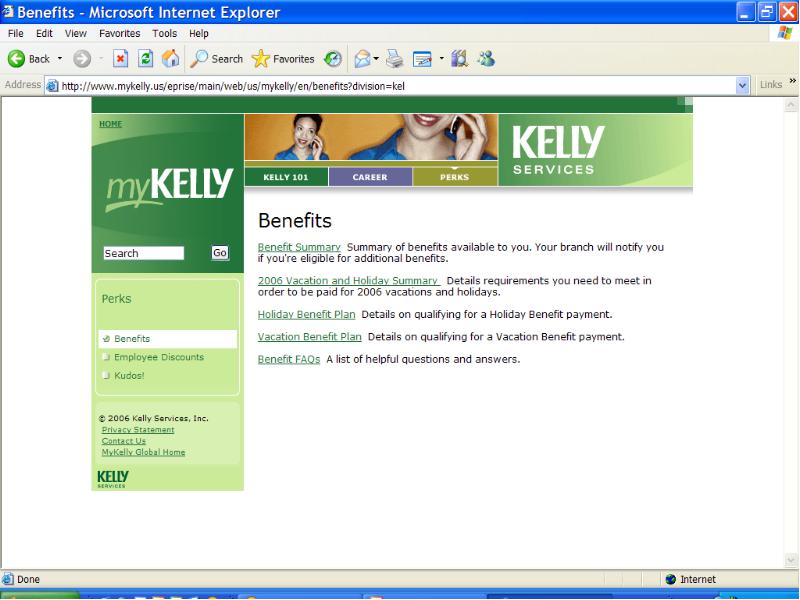
Task: Go to the browser Home page icon
Action: [x=170, y=59]
